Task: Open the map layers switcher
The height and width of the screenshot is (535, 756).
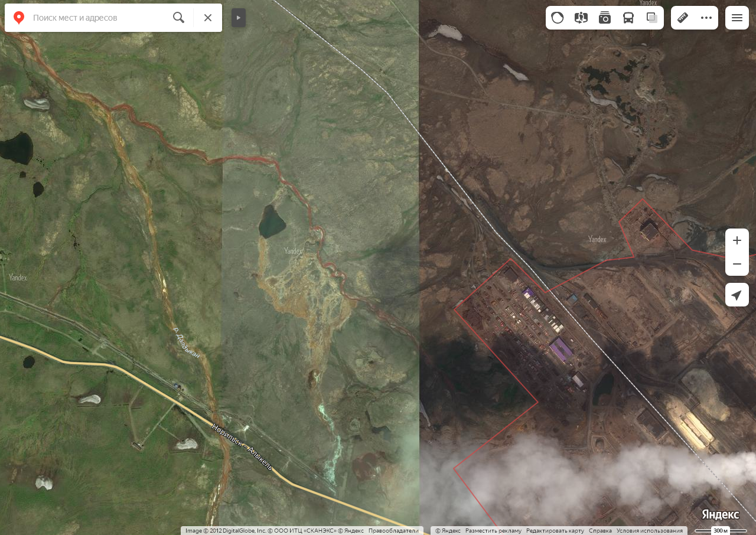Action: (x=652, y=18)
